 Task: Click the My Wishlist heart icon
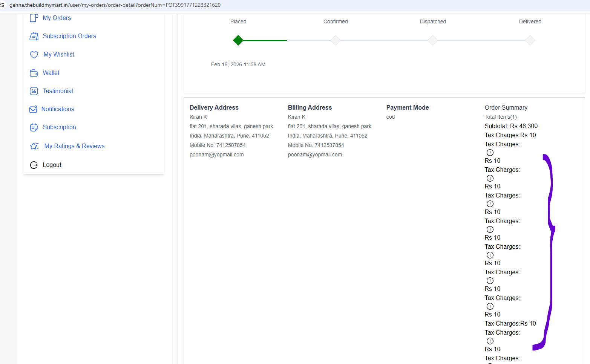tap(34, 55)
